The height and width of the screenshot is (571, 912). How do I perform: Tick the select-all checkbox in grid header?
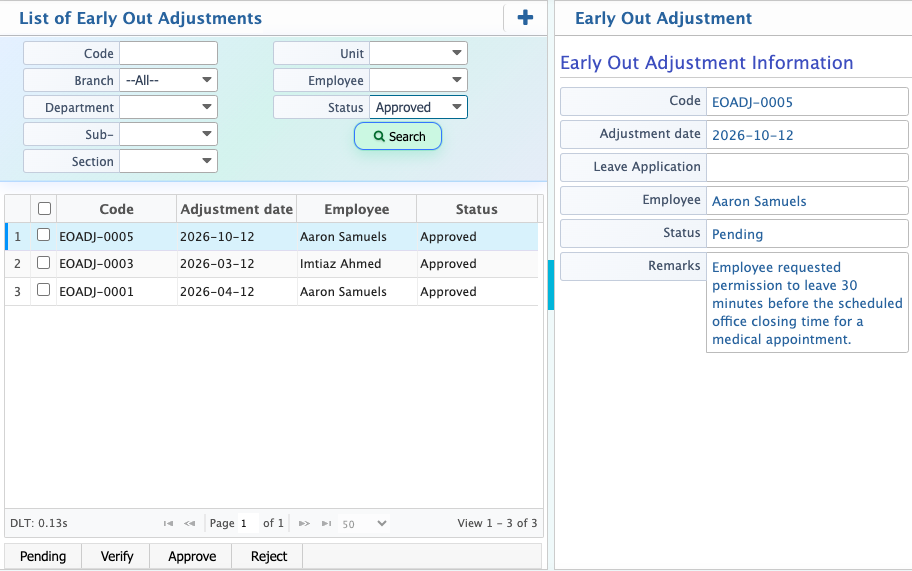tap(44, 209)
